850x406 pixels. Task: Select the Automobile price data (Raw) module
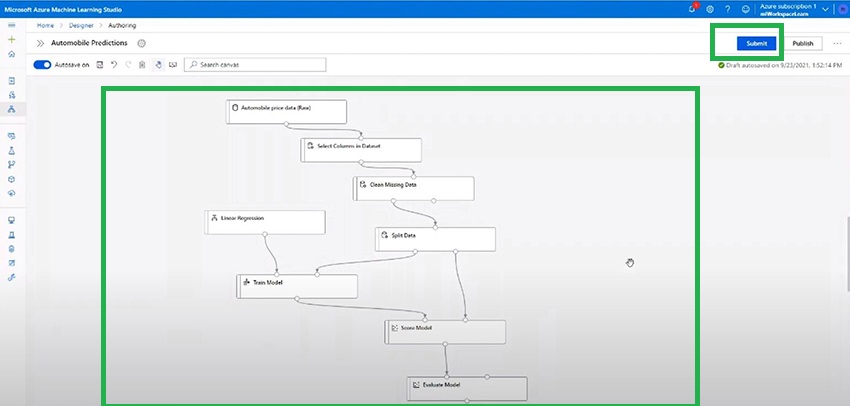(x=286, y=112)
